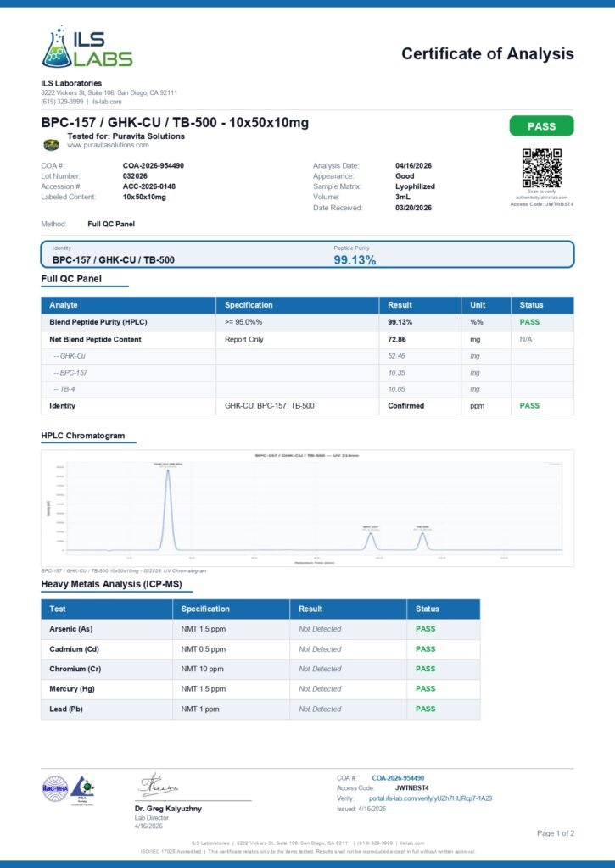Click the large green PASS badge near the title
Viewport: 615px width, 868px height.
(x=541, y=126)
